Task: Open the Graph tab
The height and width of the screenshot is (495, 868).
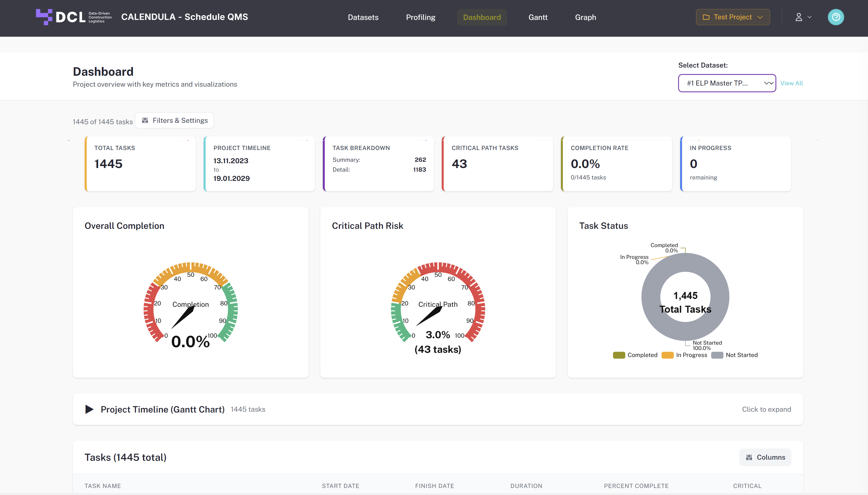Action: coord(585,17)
